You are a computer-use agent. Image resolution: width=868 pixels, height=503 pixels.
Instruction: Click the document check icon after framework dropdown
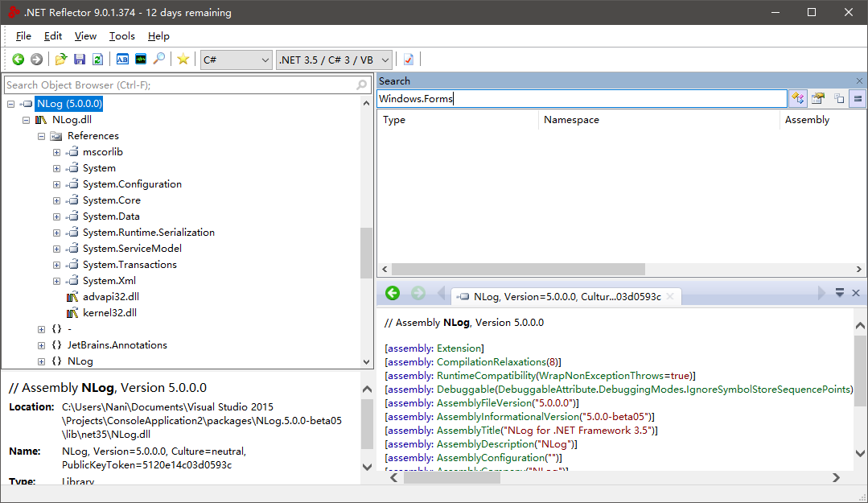tap(409, 60)
